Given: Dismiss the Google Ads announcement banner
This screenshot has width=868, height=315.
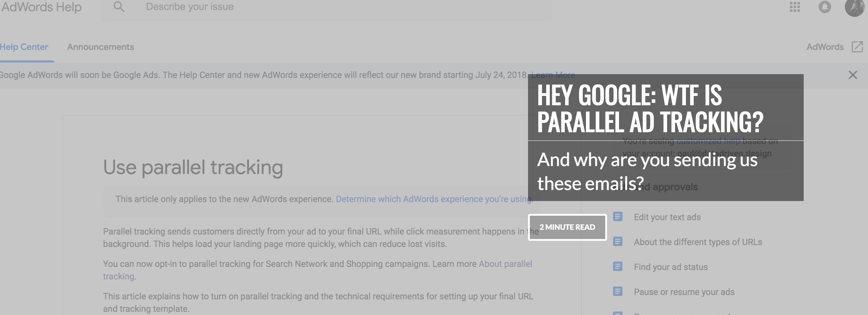Looking at the screenshot, I should pos(852,75).
